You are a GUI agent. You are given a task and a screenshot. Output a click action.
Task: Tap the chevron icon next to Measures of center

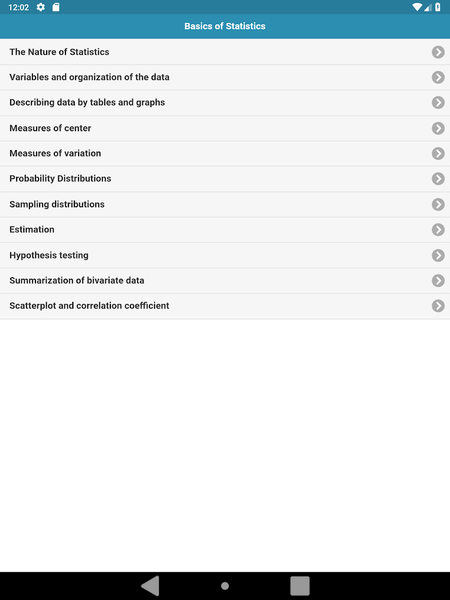(438, 128)
